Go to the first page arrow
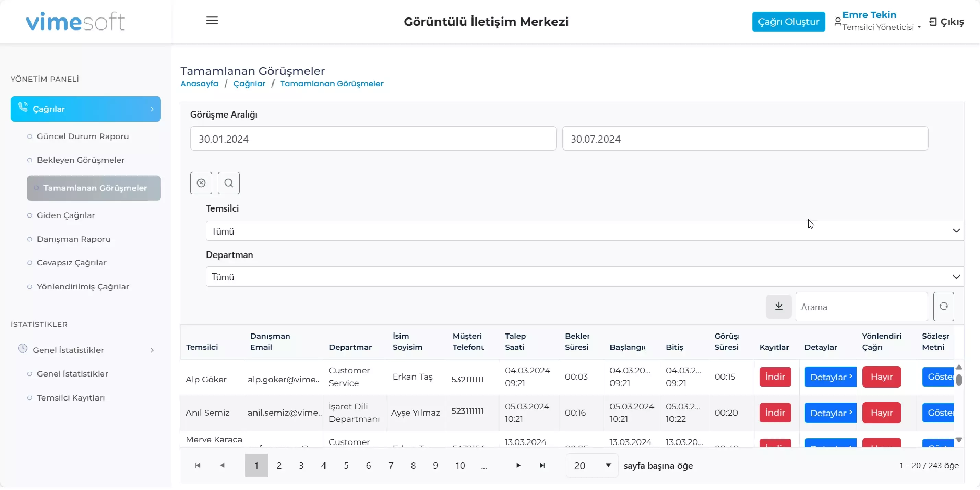Viewport: 980px width, 490px height. (198, 465)
